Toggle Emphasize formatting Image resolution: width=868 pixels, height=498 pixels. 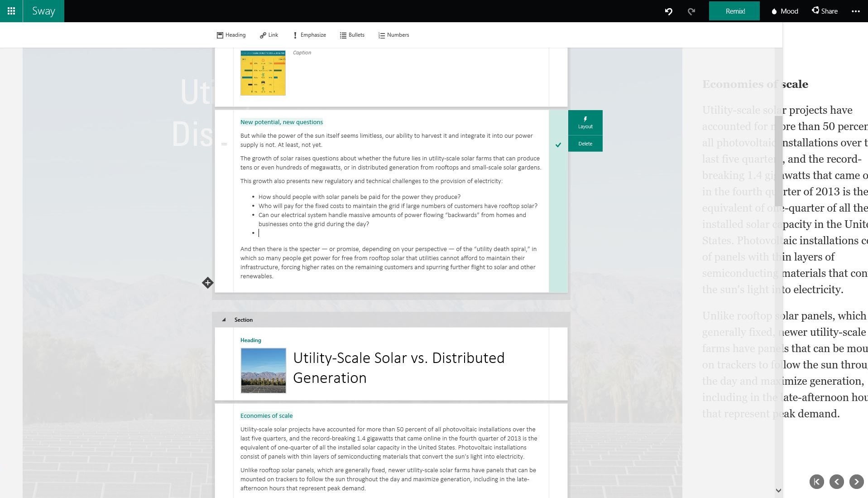click(309, 35)
